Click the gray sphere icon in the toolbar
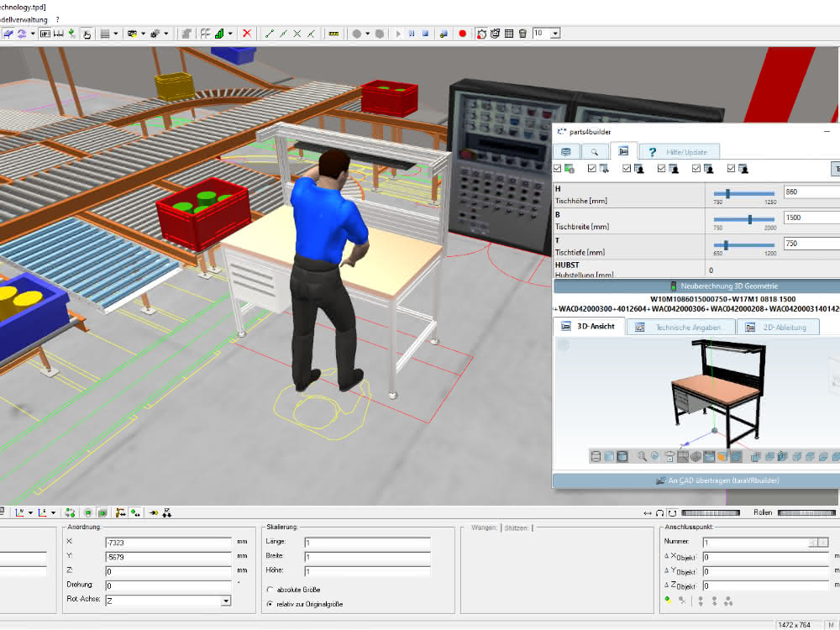This screenshot has width=840, height=630. tap(357, 34)
